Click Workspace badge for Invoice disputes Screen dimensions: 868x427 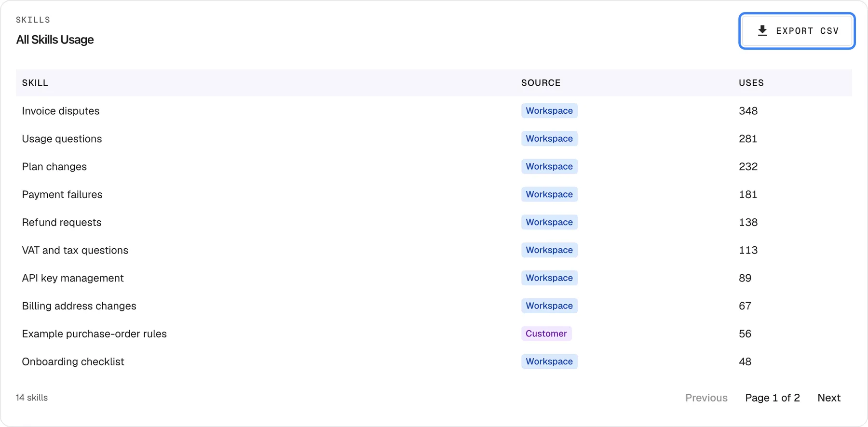549,111
